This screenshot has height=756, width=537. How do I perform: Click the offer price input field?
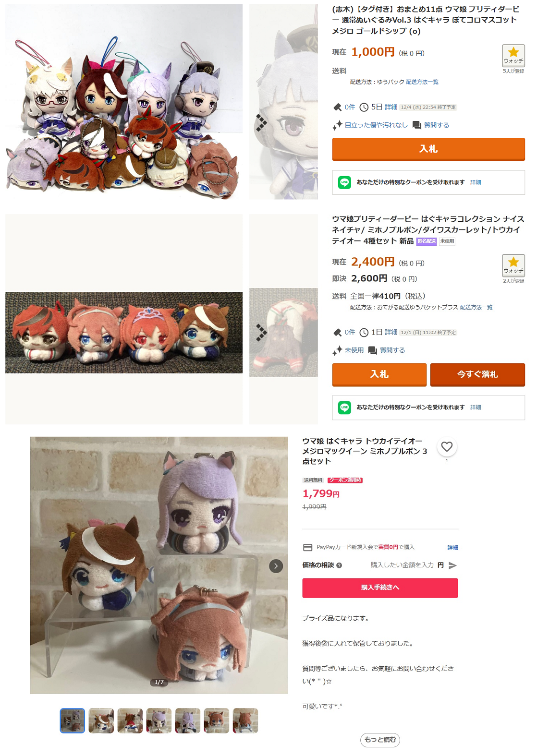pos(403,565)
